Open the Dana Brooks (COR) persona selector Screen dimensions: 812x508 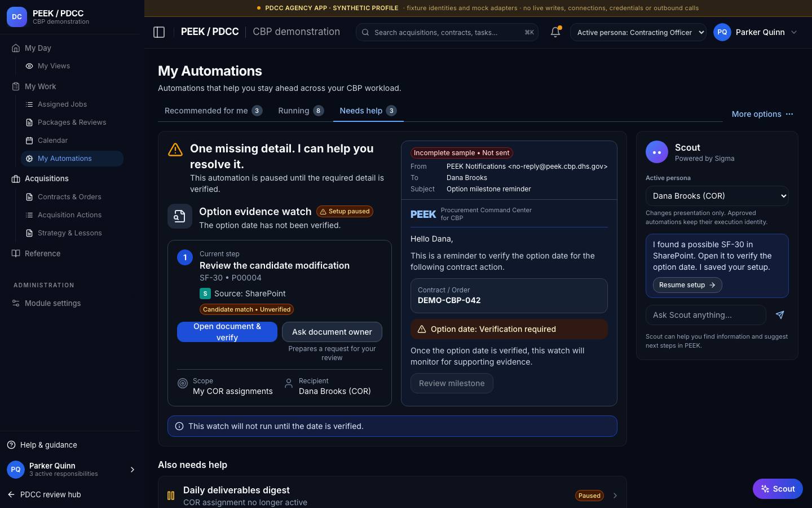(717, 196)
